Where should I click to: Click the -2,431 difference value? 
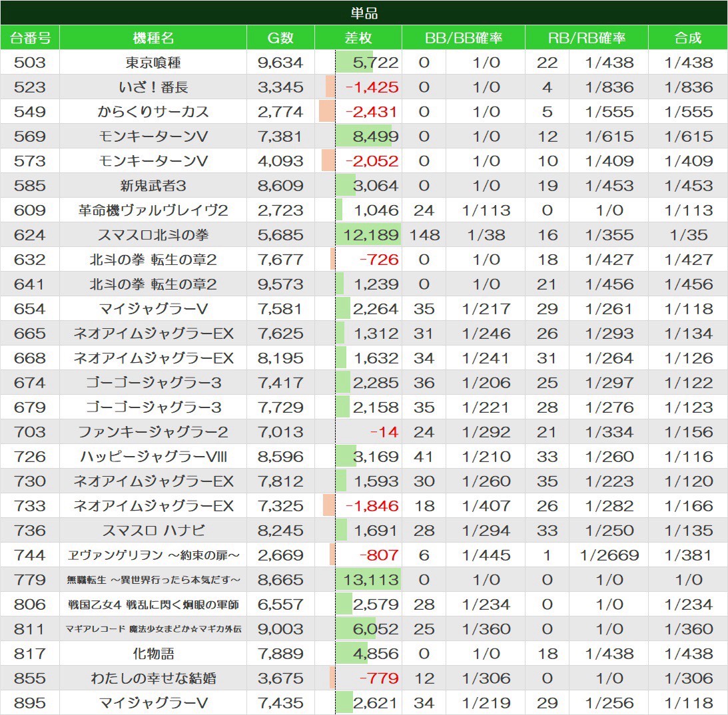coord(372,111)
